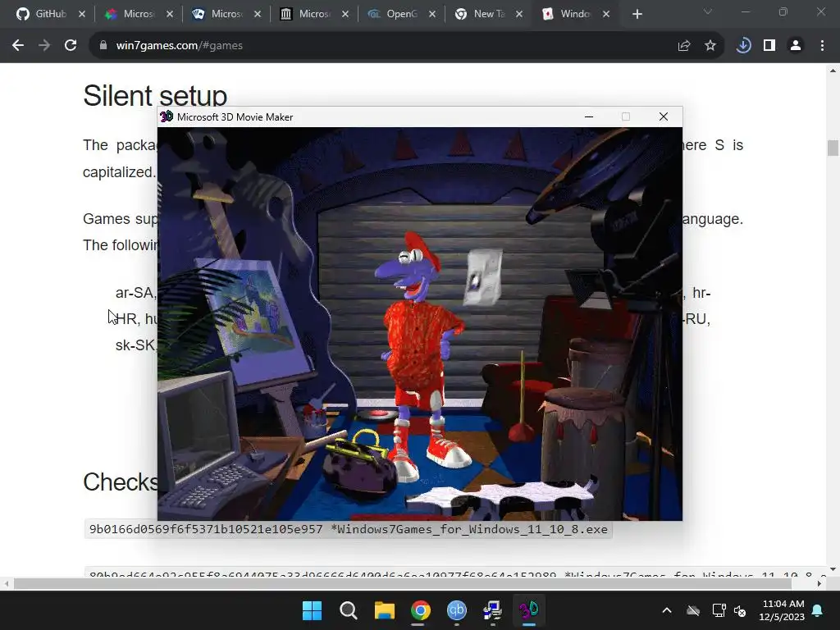Close the Microsoft 3D Movie Maker window
840x630 pixels.
pos(663,116)
